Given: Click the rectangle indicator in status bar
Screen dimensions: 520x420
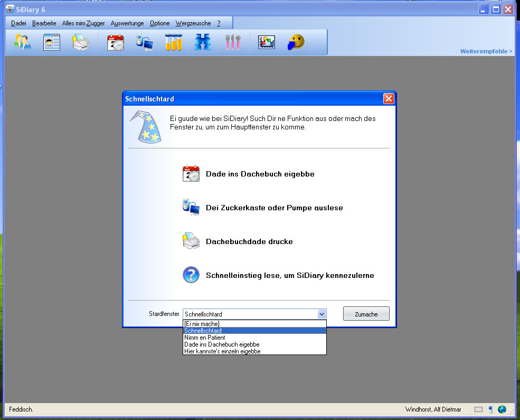Looking at the screenshot, I should coord(478,409).
